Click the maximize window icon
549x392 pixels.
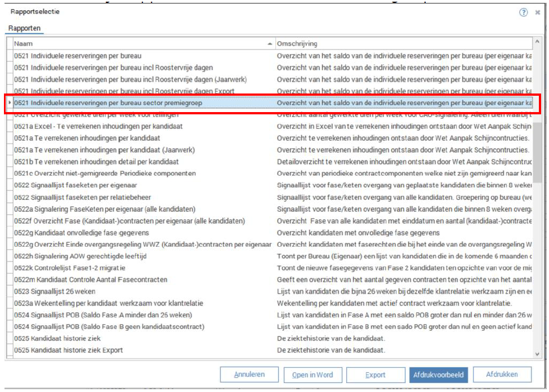538,12
